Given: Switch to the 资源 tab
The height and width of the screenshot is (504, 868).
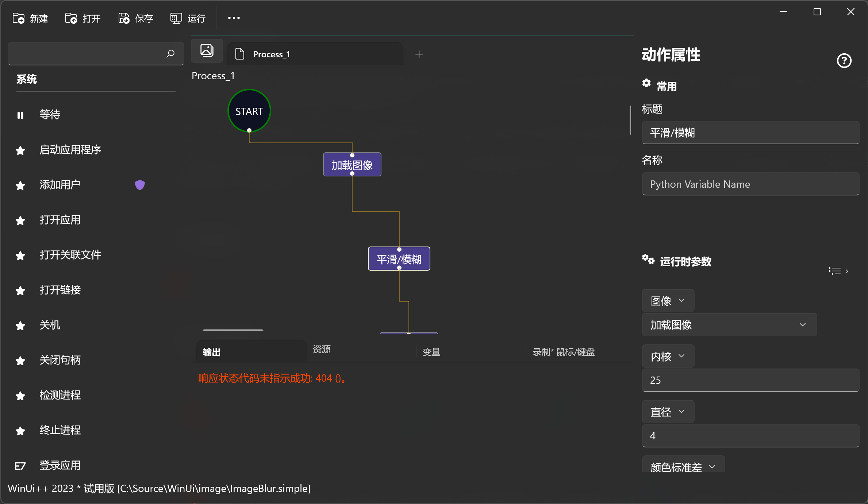Looking at the screenshot, I should (x=322, y=349).
